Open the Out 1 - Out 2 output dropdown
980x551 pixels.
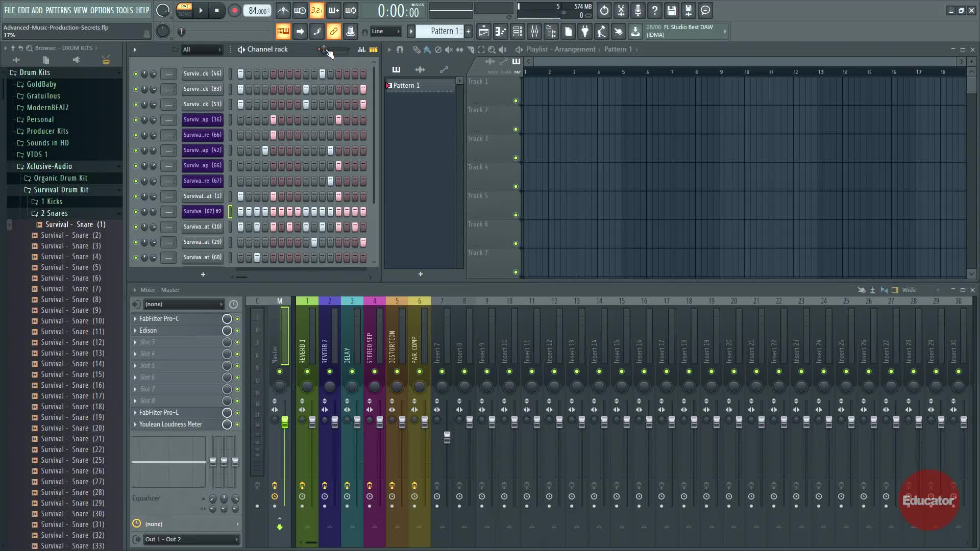[191, 539]
